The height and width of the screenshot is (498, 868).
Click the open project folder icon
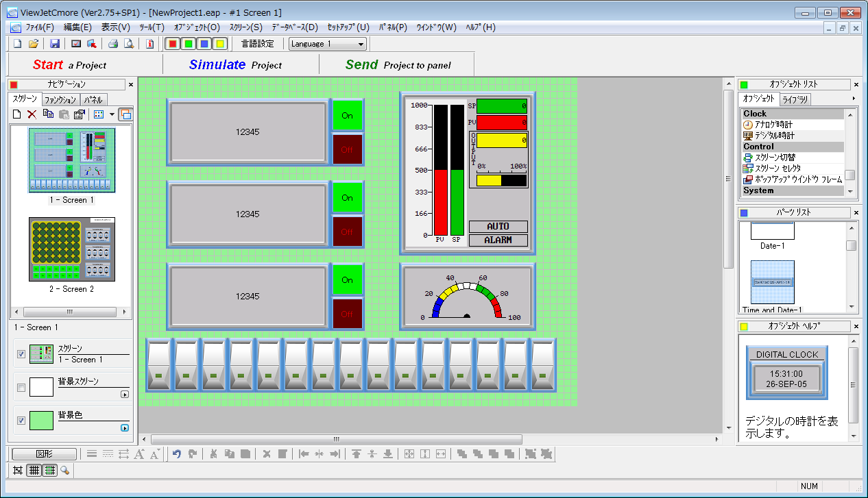(x=34, y=44)
